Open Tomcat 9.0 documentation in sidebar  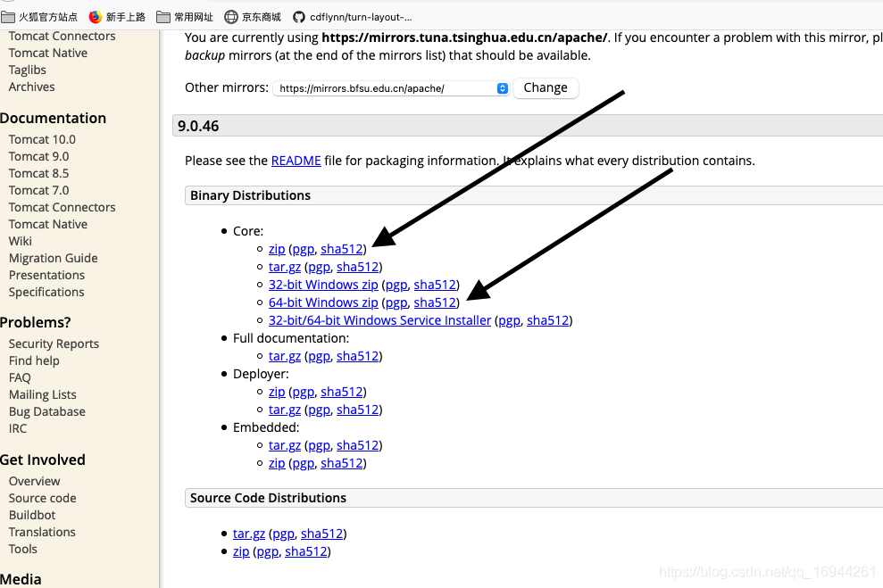pos(38,156)
